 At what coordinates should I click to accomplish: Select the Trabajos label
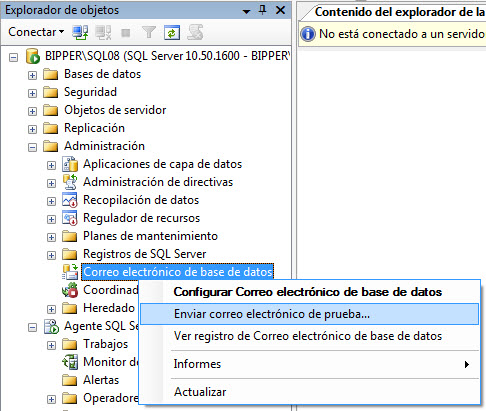click(105, 344)
